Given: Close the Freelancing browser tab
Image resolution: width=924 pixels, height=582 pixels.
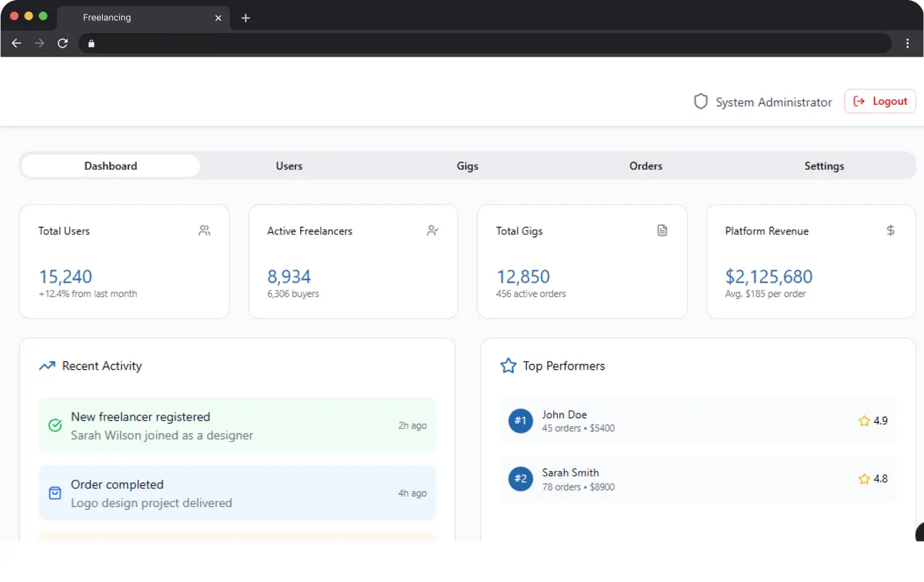Looking at the screenshot, I should 218,18.
